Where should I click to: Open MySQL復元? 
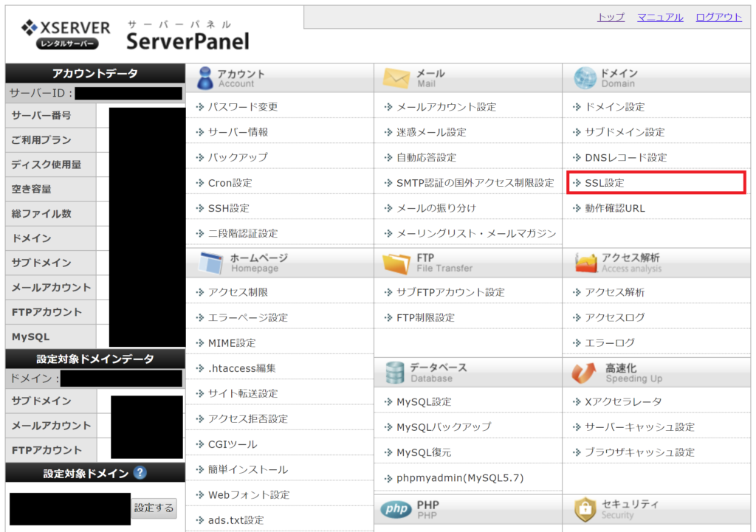pos(424,452)
